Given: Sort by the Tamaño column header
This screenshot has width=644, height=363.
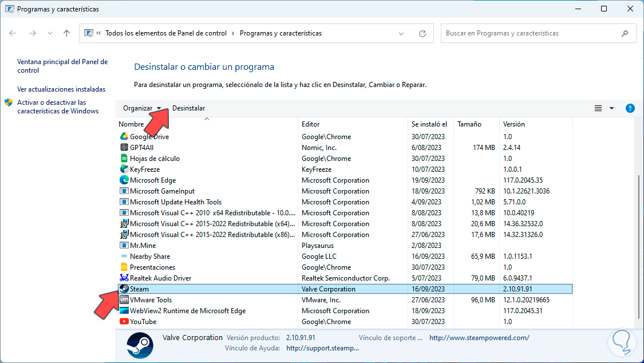Looking at the screenshot, I should 469,124.
